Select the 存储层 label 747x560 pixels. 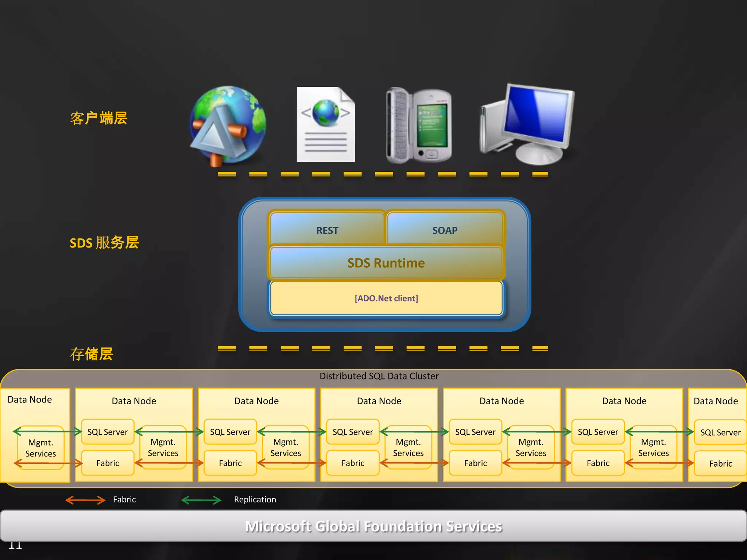(x=92, y=354)
